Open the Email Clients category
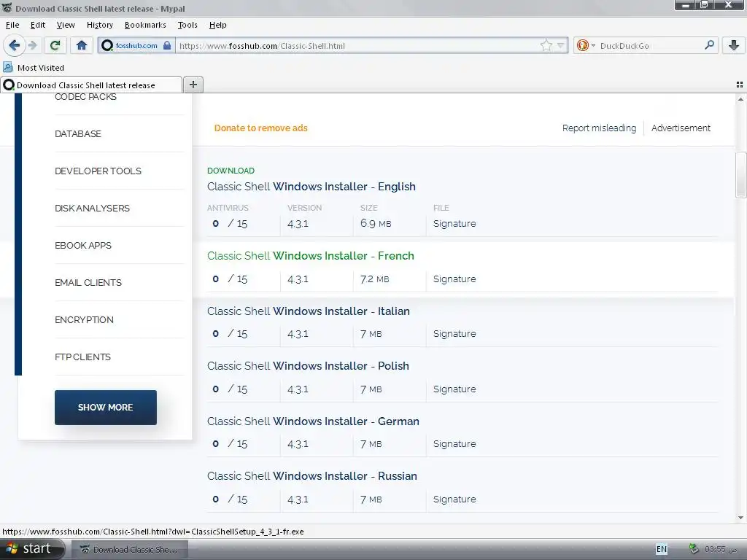 click(88, 282)
